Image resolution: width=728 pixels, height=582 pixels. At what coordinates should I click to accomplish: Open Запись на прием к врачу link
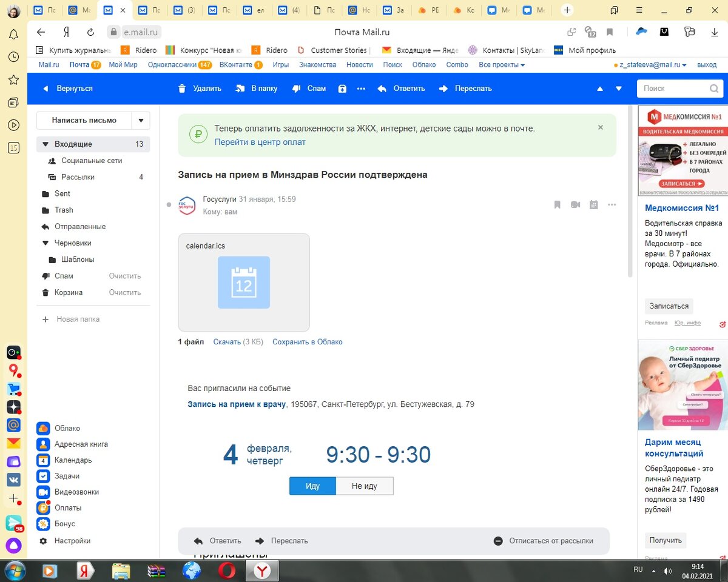click(x=237, y=404)
